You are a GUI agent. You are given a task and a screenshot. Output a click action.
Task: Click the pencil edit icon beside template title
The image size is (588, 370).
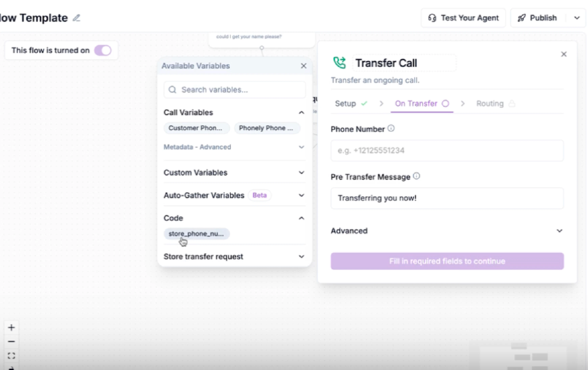click(76, 18)
